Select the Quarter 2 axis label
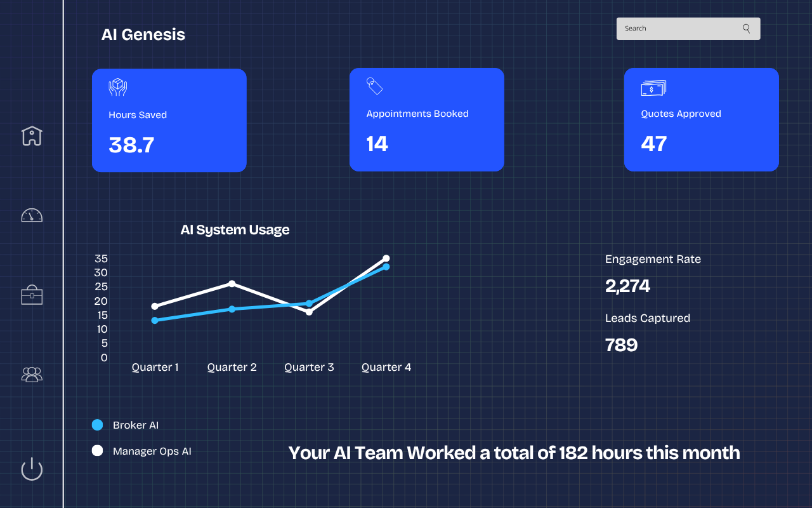Viewport: 812px width, 508px height. point(232,367)
